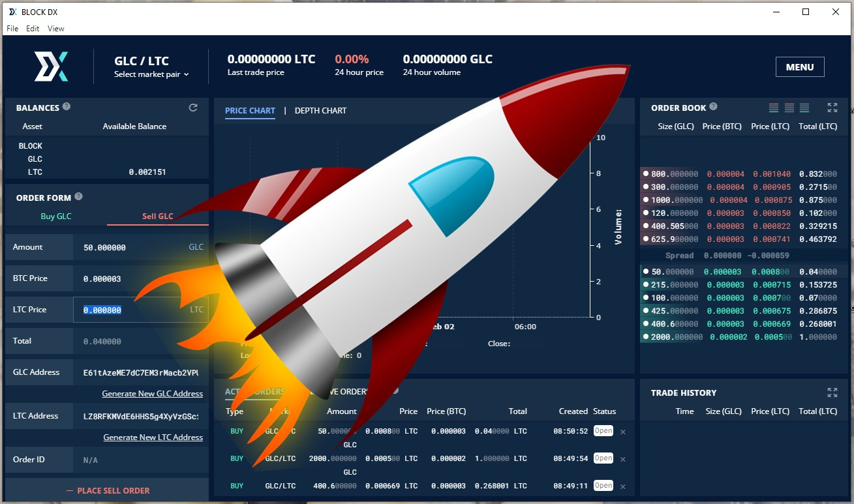The height and width of the screenshot is (504, 854).
Task: Click the Block DX logo in the header
Action: pos(51,67)
